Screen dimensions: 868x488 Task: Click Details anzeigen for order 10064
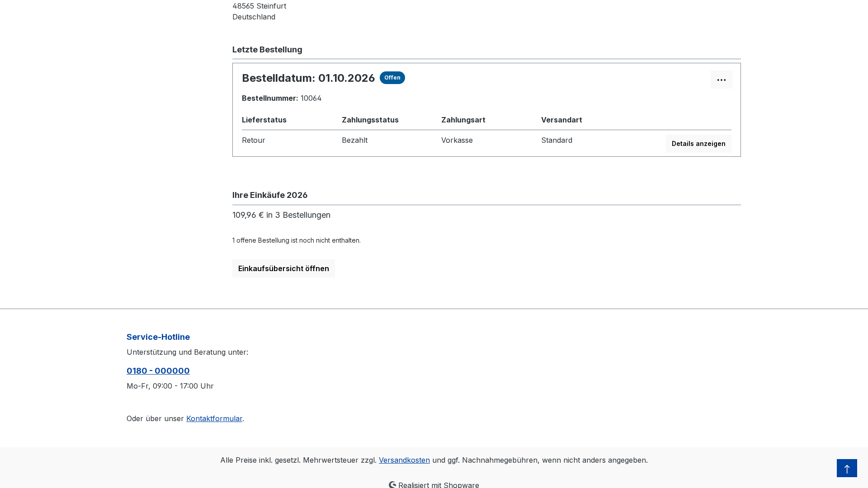click(x=698, y=144)
